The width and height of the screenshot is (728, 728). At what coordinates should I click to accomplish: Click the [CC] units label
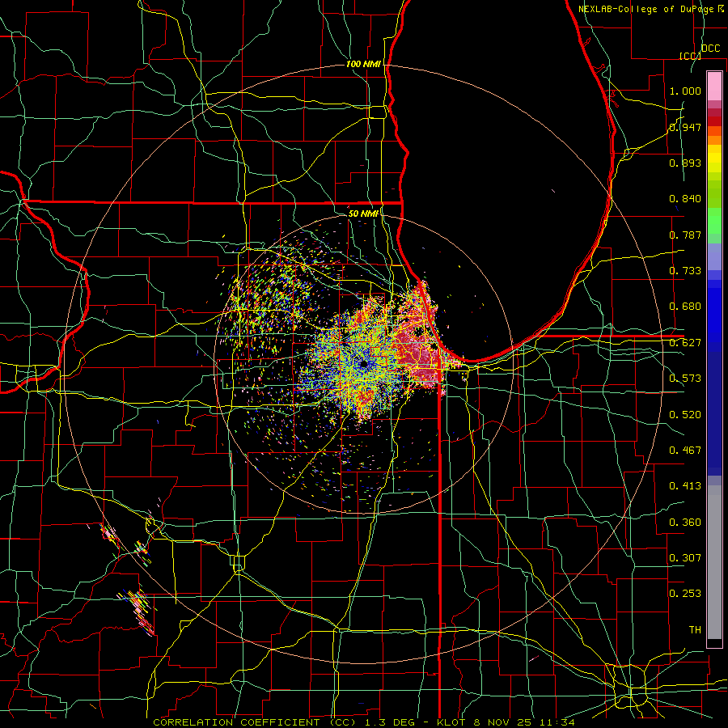[690, 56]
